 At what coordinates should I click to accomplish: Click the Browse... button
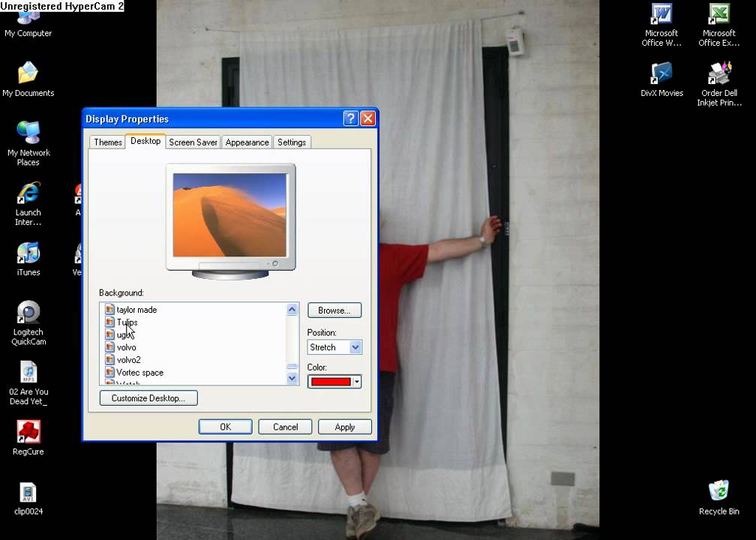click(x=334, y=310)
